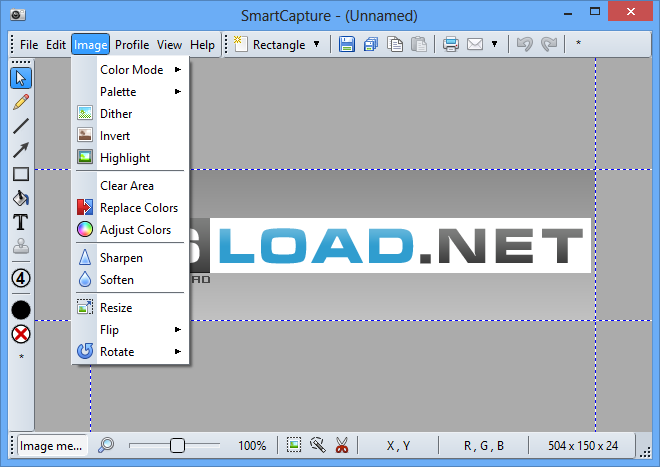
Task: Choose Soften from the Image menu
Action: pos(130,280)
